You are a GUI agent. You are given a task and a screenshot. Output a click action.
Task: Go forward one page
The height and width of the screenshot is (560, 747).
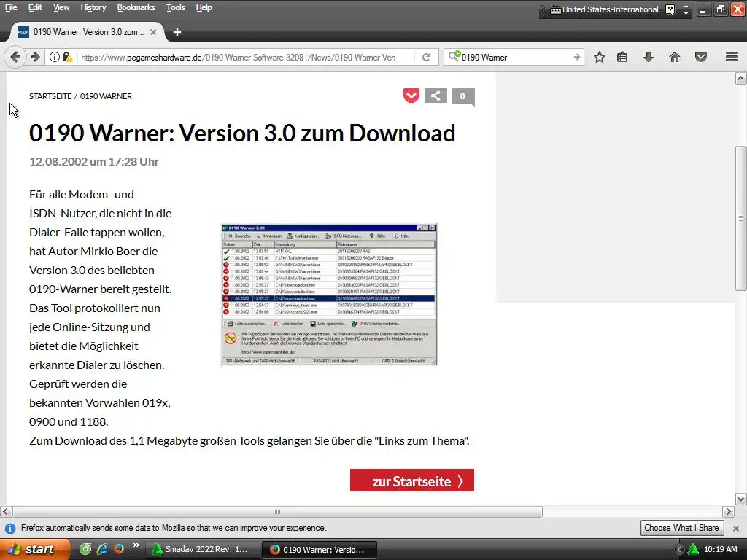pos(35,57)
